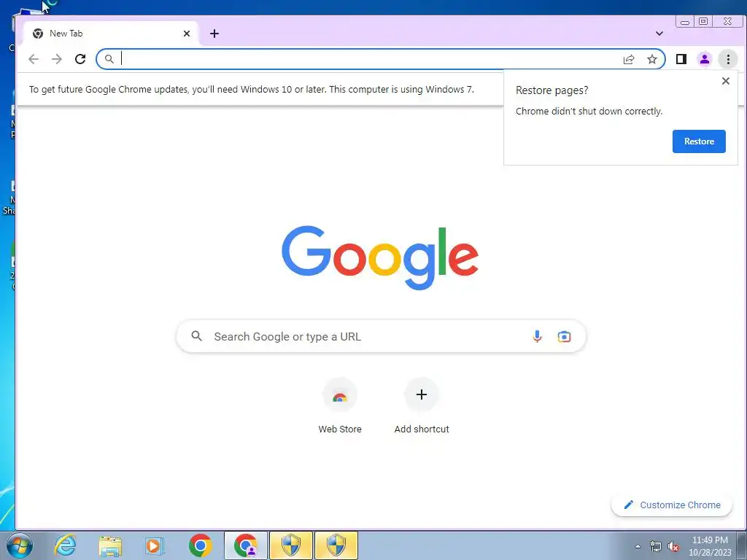Open the Chrome profile avatar
Viewport: 747px width, 560px height.
point(705,59)
